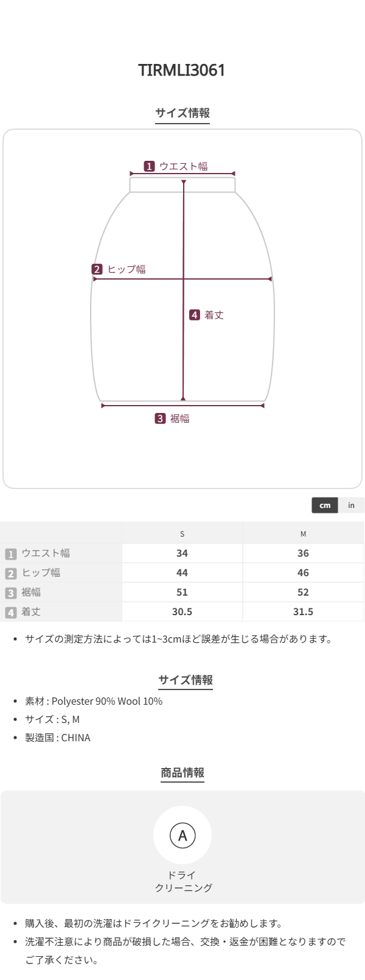Click the number 1 waist width badge in diagram

click(x=149, y=166)
